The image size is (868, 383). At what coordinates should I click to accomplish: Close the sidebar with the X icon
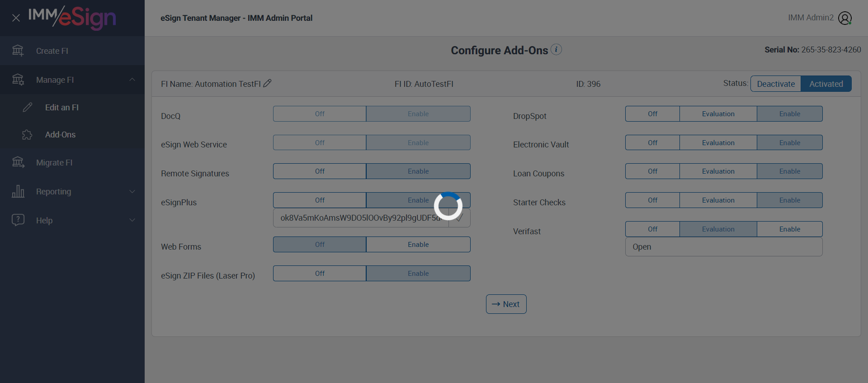pyautogui.click(x=16, y=18)
